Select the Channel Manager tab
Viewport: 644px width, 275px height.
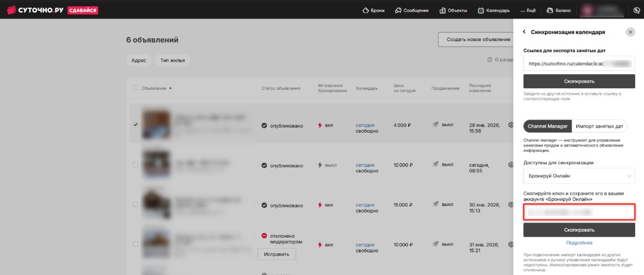click(x=547, y=126)
